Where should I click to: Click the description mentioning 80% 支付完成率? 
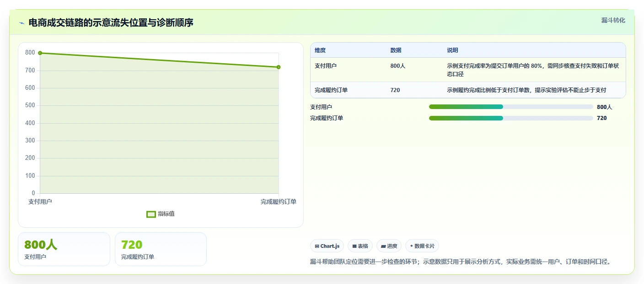(533, 70)
